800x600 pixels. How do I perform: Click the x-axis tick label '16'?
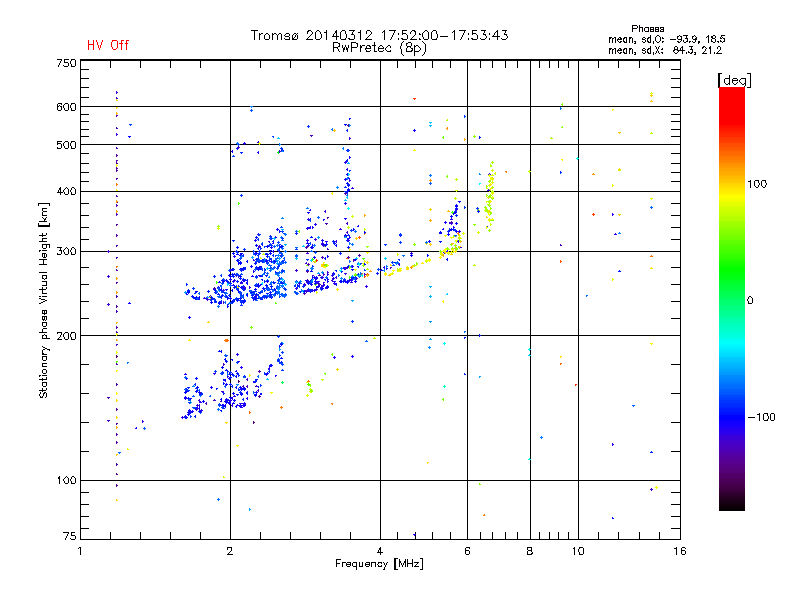point(680,551)
